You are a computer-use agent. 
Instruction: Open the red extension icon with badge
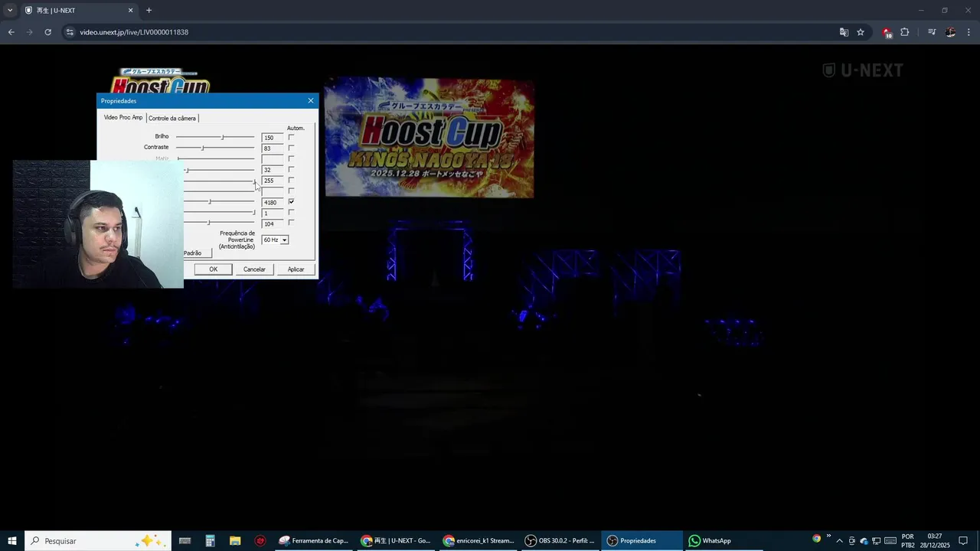tap(887, 32)
